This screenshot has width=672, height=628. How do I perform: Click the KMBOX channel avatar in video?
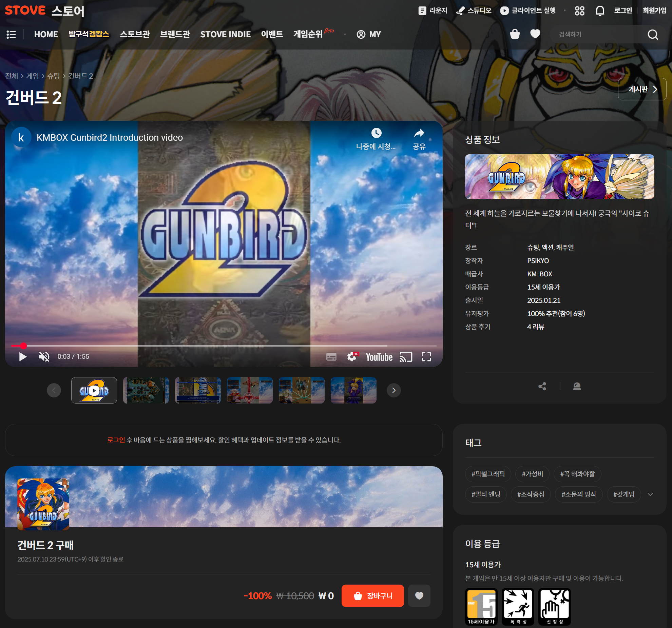(21, 137)
